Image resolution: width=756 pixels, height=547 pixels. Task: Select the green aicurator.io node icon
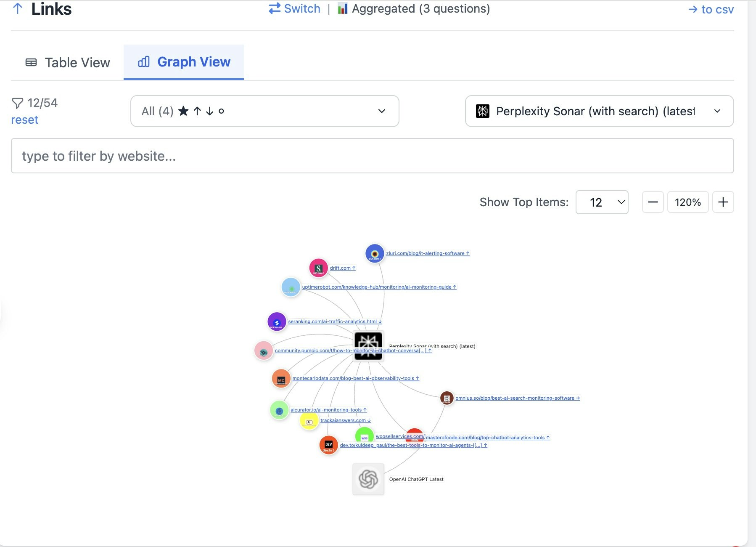[279, 410]
